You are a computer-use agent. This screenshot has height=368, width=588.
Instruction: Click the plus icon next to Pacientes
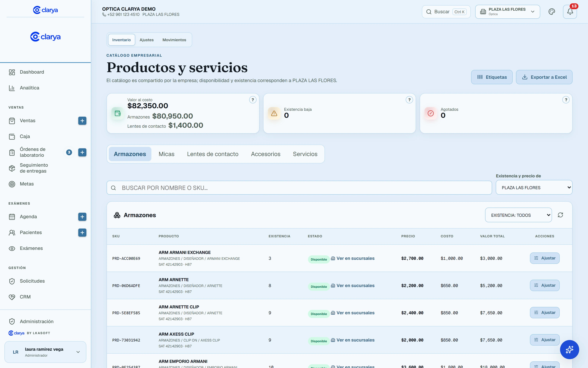(82, 232)
